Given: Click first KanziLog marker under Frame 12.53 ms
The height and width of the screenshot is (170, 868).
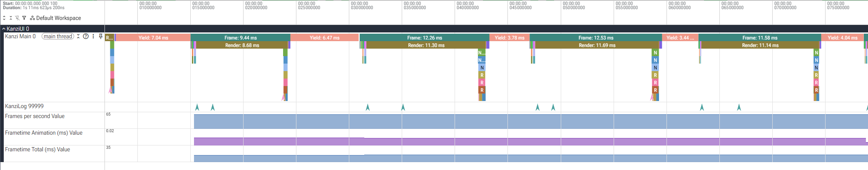Looking at the screenshot, I should click(537, 107).
